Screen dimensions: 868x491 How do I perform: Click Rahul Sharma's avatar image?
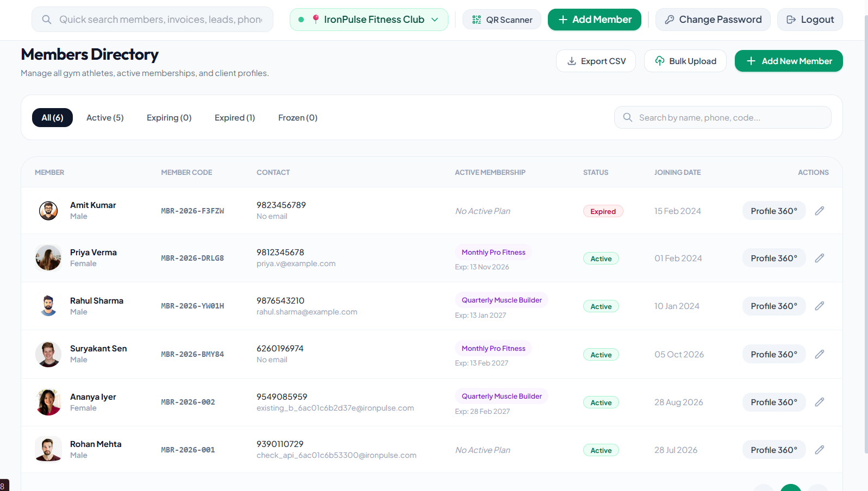point(48,306)
